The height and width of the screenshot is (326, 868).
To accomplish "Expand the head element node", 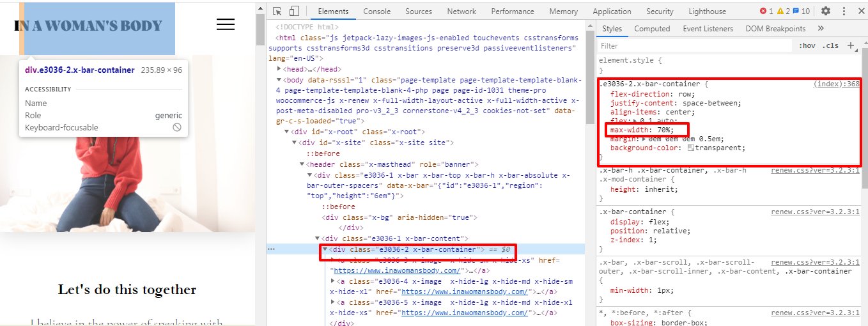I will point(279,69).
